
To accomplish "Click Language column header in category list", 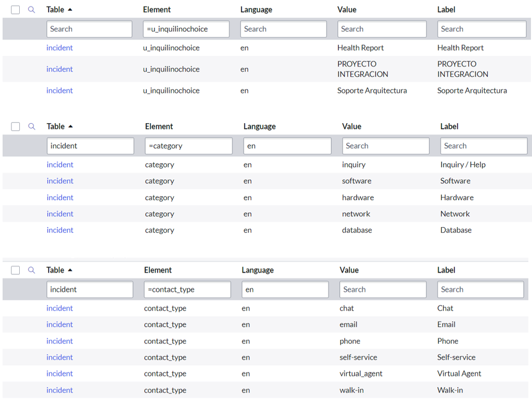I will pos(260,126).
